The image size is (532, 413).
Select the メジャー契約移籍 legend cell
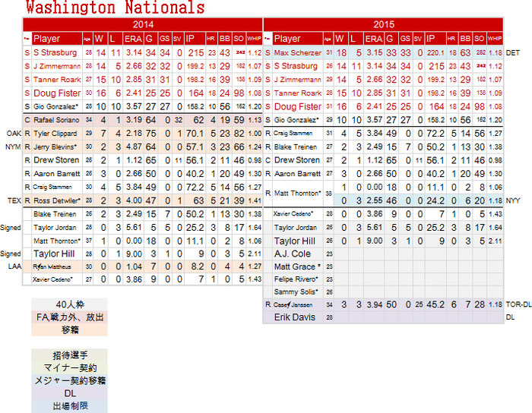(x=70, y=381)
